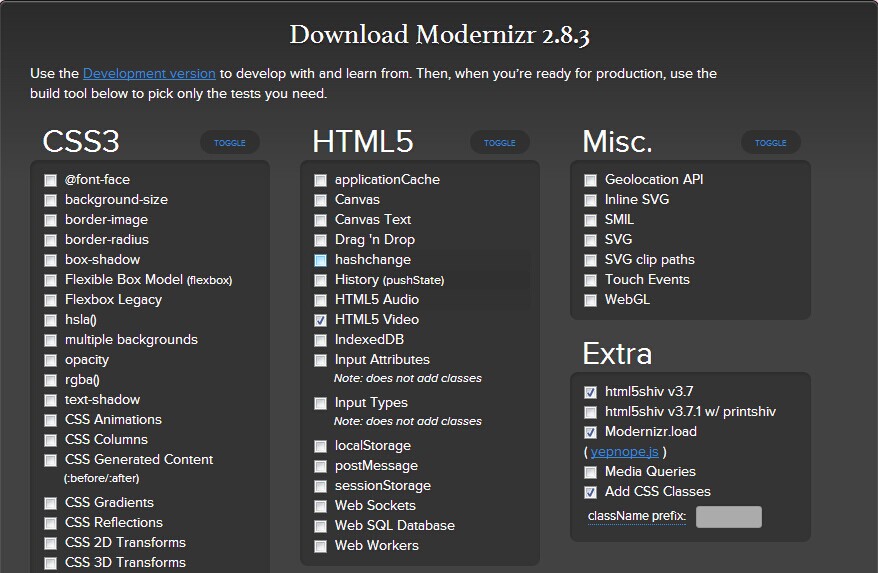
Task: Open the Development version link
Action: click(149, 73)
